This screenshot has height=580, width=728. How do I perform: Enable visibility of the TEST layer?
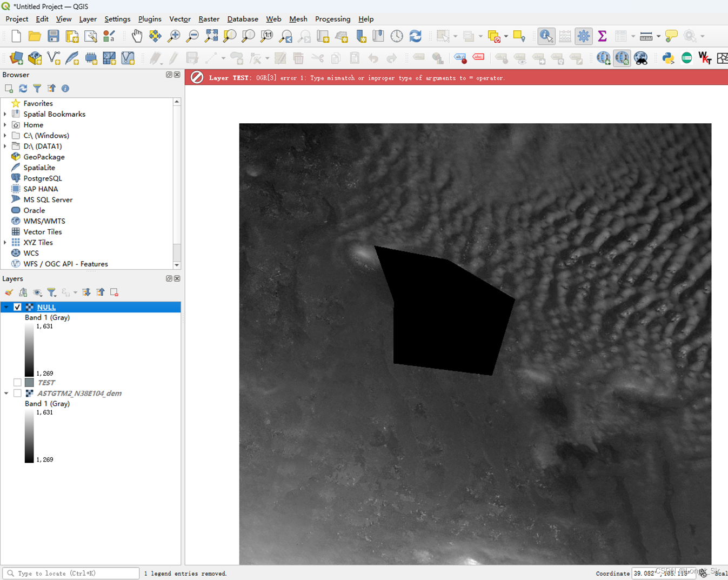(x=17, y=383)
